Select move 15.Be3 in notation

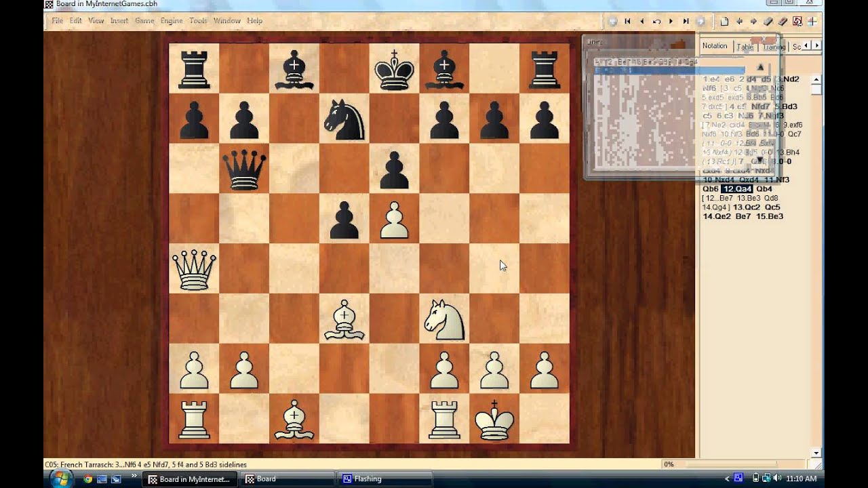[x=770, y=216]
